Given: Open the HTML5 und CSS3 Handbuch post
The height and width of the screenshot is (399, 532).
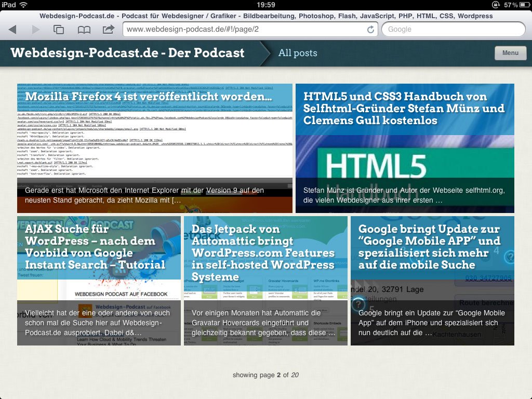Looking at the screenshot, I should point(404,108).
